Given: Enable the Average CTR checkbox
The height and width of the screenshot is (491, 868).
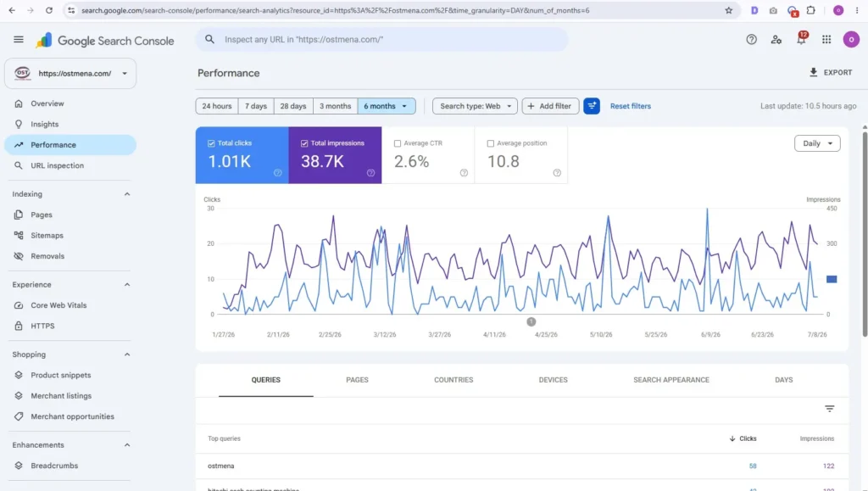Looking at the screenshot, I should coord(397,143).
